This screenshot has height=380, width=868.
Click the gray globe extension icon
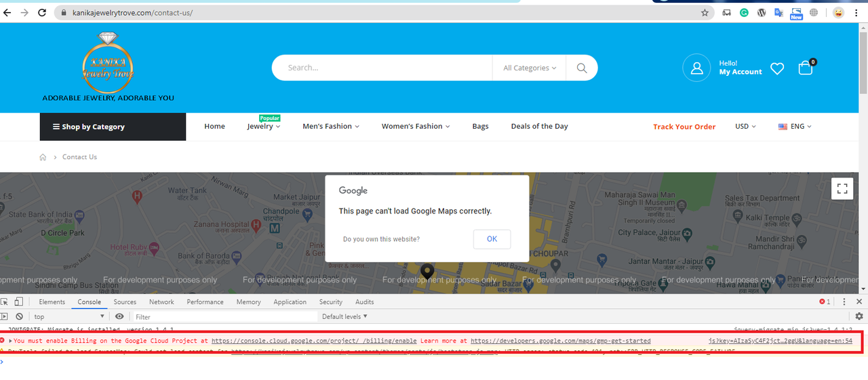(x=814, y=13)
